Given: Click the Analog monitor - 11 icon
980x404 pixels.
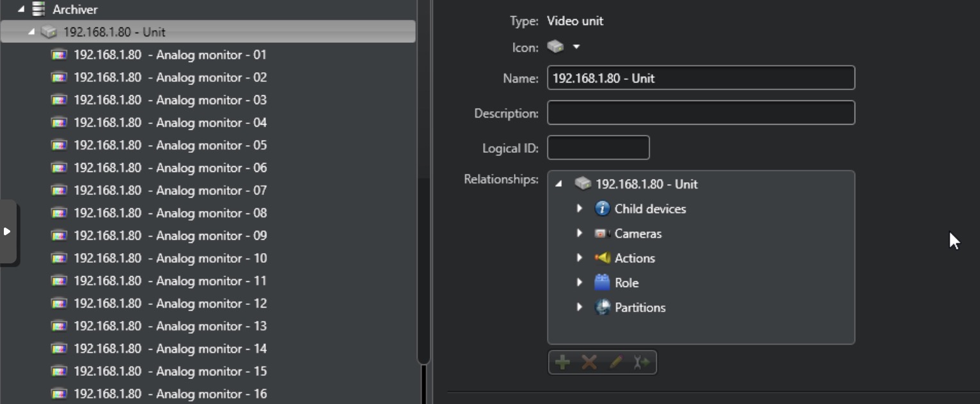Looking at the screenshot, I should click(x=59, y=281).
